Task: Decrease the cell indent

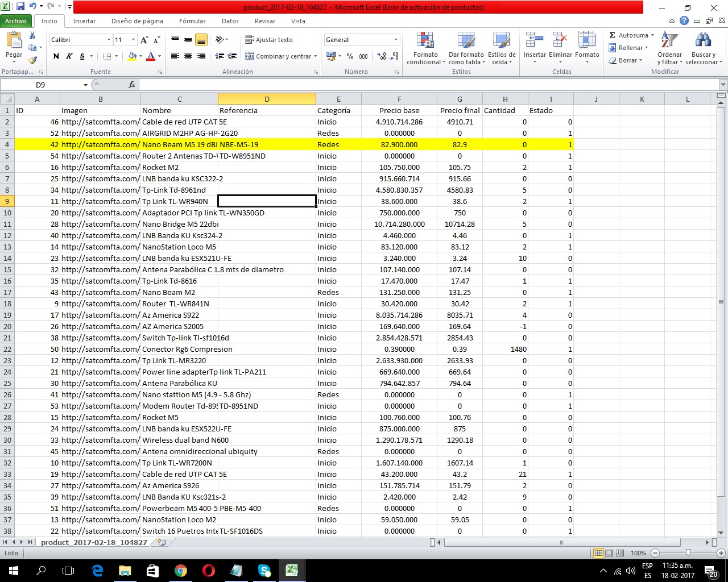Action: (x=220, y=56)
